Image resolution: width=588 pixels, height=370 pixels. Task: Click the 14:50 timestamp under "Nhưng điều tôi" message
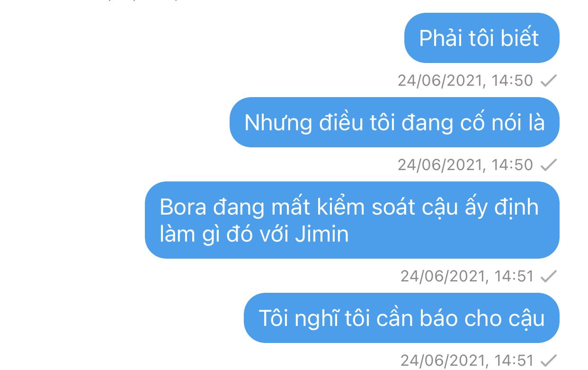click(465, 165)
